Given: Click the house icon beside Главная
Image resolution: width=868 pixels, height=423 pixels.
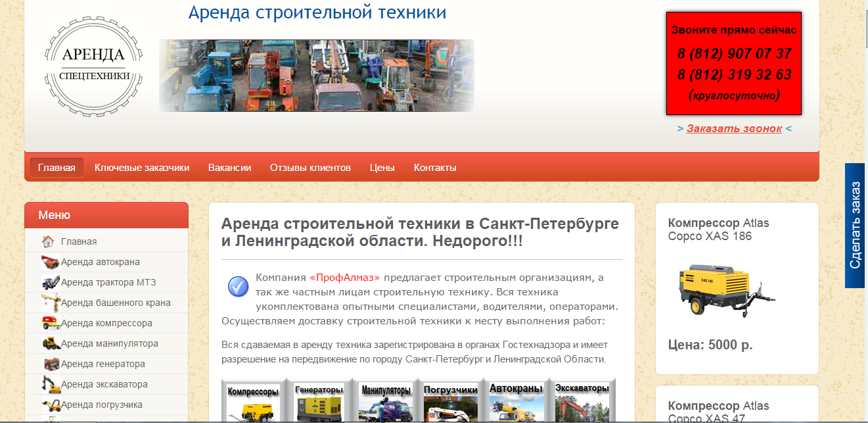Looking at the screenshot, I should tap(48, 241).
